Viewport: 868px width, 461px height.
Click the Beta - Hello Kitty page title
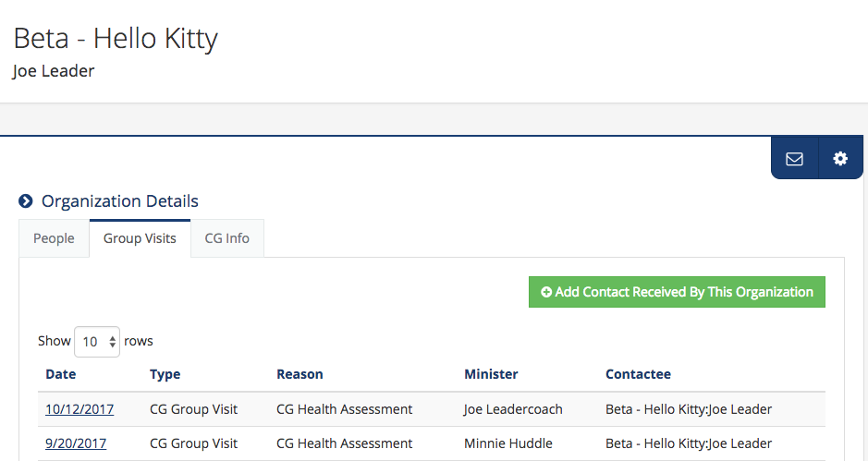[x=116, y=39]
